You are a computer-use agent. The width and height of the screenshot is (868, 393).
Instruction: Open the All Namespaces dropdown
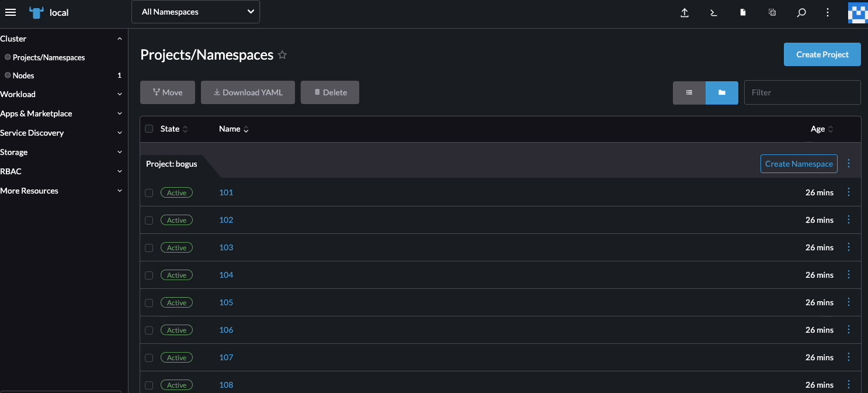pos(195,11)
